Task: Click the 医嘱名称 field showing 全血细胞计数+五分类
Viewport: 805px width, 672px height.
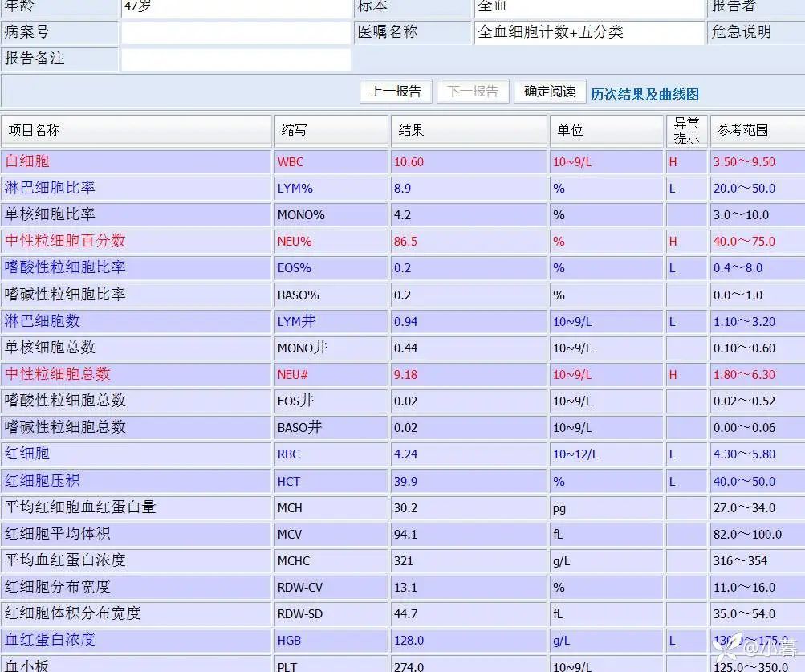Action: 589,32
